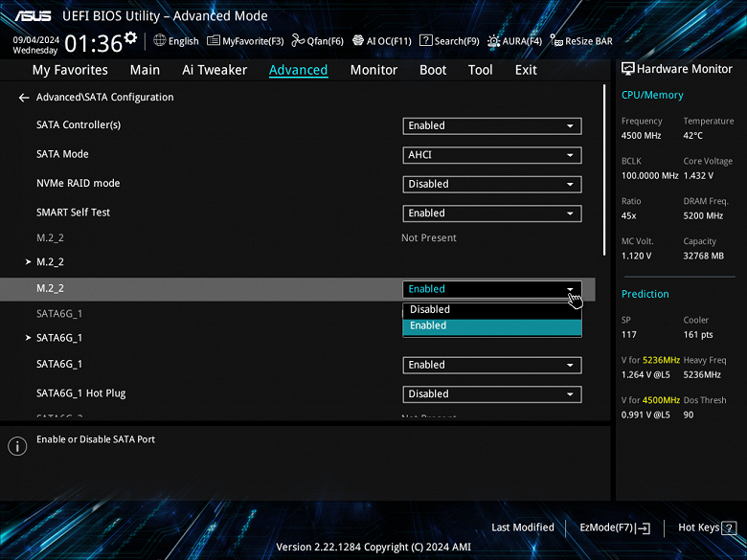Screen dimensions: 747x560
Task: Open the Boot tab
Action: click(433, 70)
